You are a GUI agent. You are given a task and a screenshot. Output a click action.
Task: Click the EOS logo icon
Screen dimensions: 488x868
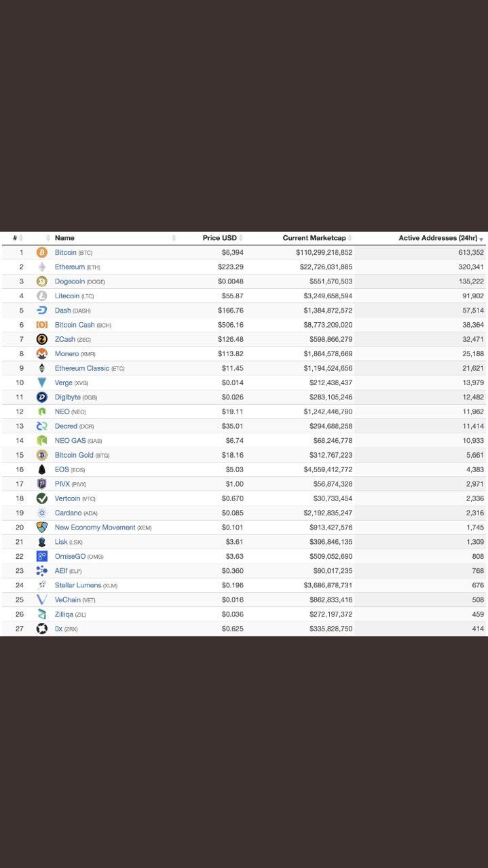pos(41,469)
